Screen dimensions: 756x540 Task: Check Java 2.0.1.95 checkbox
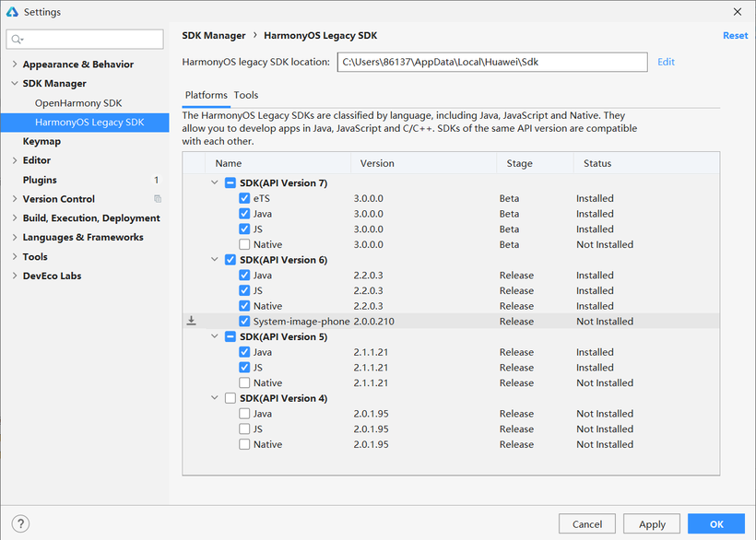coord(244,414)
